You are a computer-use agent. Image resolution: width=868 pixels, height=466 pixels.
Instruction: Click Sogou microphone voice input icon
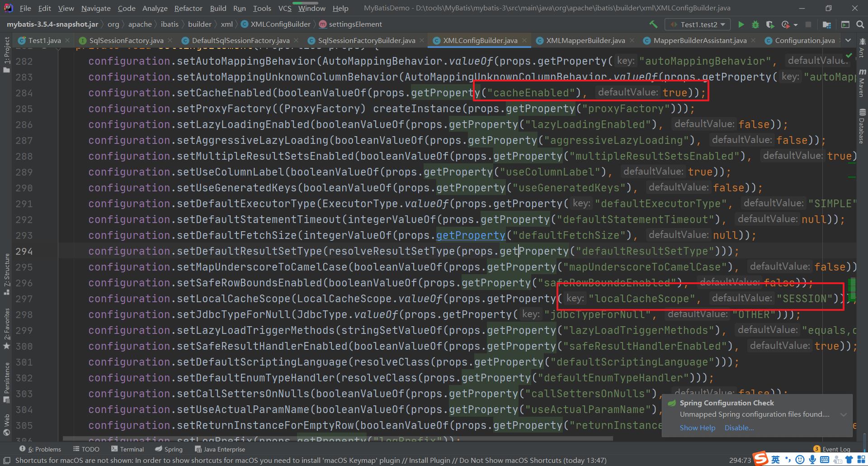(812, 460)
